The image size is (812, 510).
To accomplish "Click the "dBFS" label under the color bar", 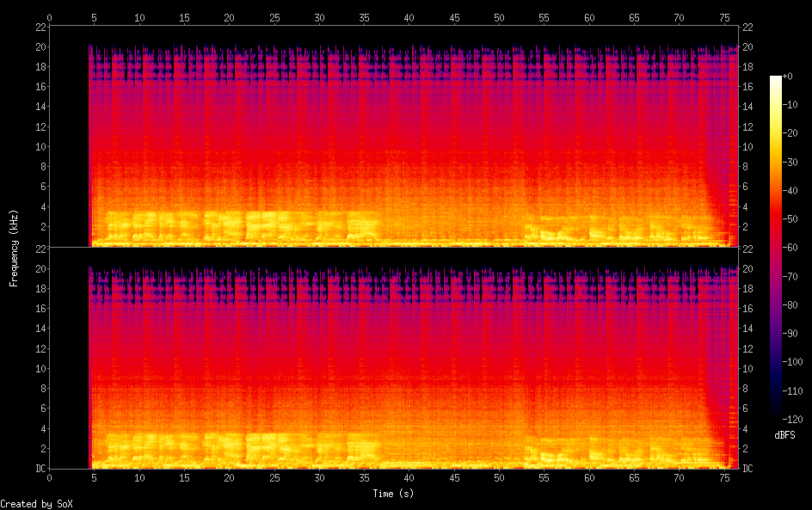I will tap(784, 436).
